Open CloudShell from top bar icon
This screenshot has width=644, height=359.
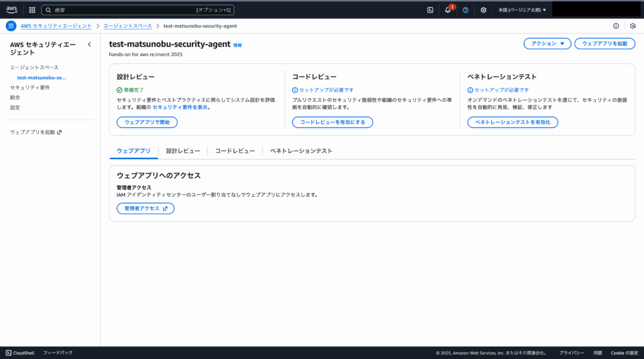pos(430,10)
